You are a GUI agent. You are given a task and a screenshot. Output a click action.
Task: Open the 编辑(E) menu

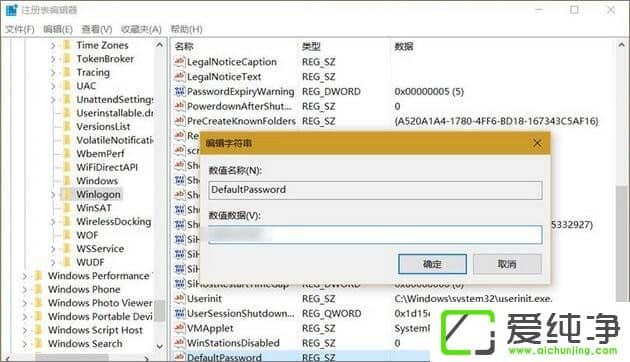[58, 29]
